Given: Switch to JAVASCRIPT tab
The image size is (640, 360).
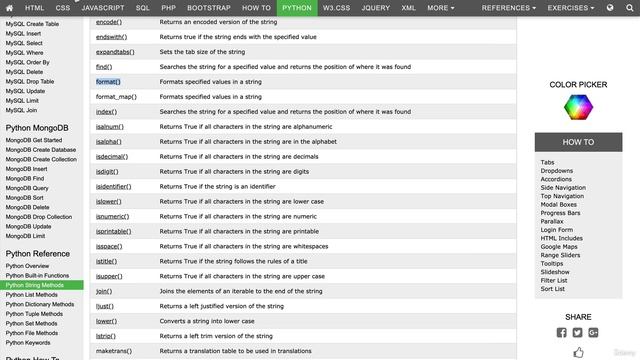Looking at the screenshot, I should click(103, 8).
